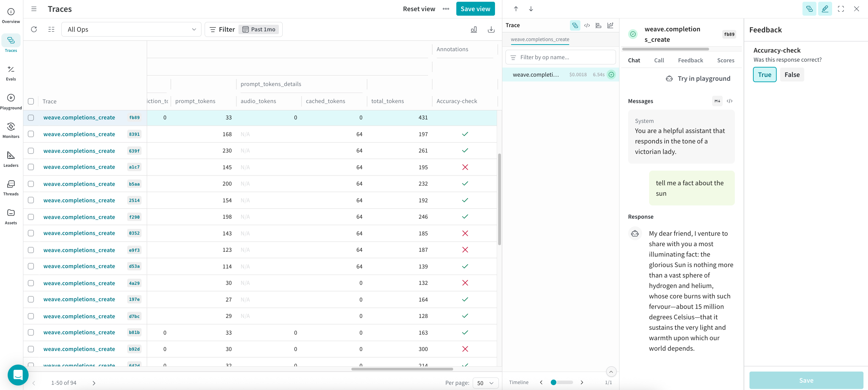Go to next trace with down arrow
Viewport: 868px width, 390px height.
click(x=531, y=9)
